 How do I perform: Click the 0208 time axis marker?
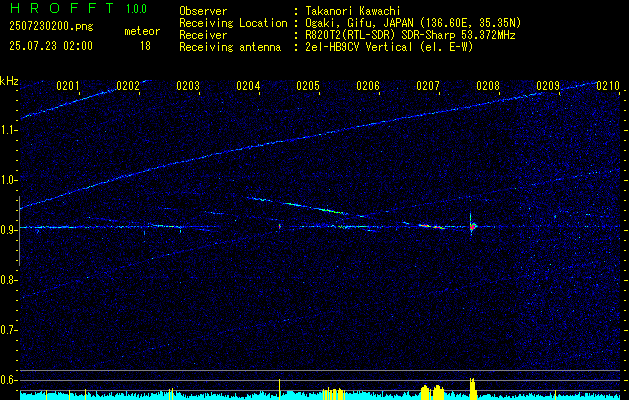pyautogui.click(x=488, y=86)
